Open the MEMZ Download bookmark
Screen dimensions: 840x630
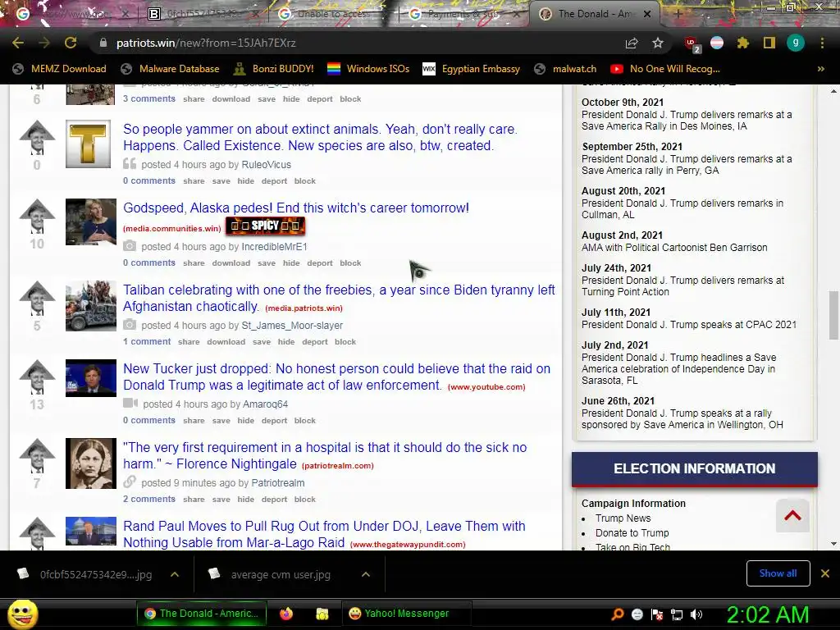pos(59,69)
